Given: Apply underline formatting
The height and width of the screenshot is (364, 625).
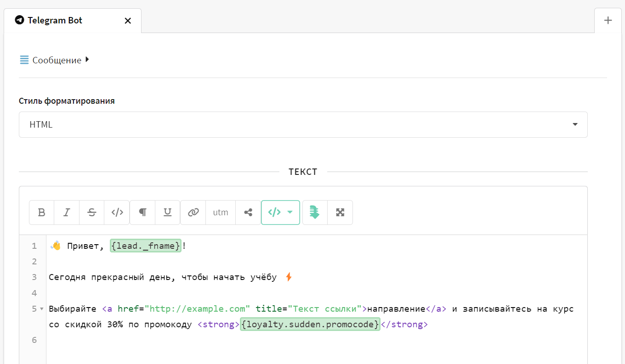Looking at the screenshot, I should (x=168, y=213).
